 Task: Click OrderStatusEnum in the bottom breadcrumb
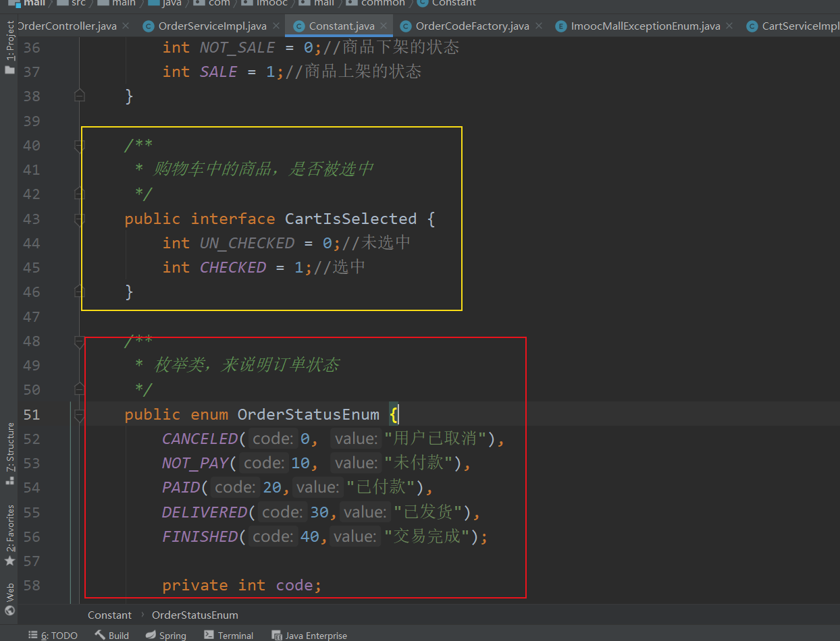194,615
